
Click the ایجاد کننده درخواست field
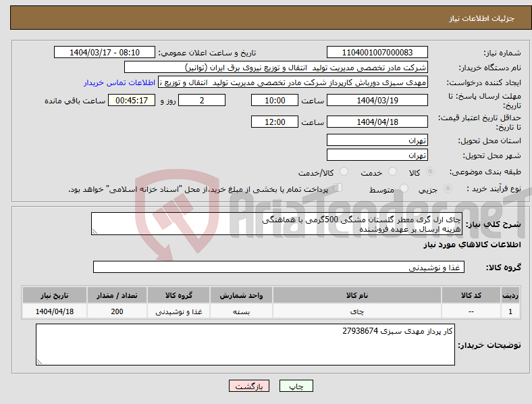293,82
